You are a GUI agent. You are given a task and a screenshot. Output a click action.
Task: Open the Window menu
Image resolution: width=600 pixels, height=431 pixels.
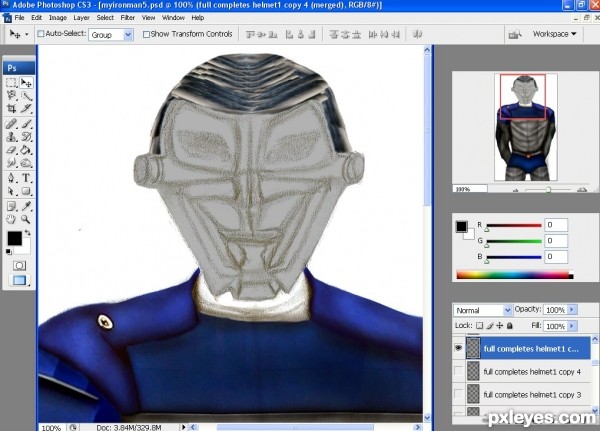tap(173, 18)
